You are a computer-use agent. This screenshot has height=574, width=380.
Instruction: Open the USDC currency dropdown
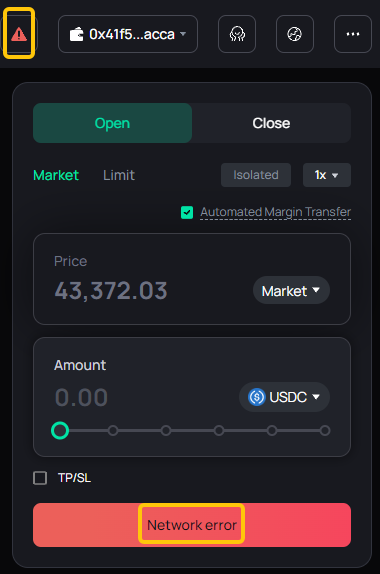tap(284, 397)
